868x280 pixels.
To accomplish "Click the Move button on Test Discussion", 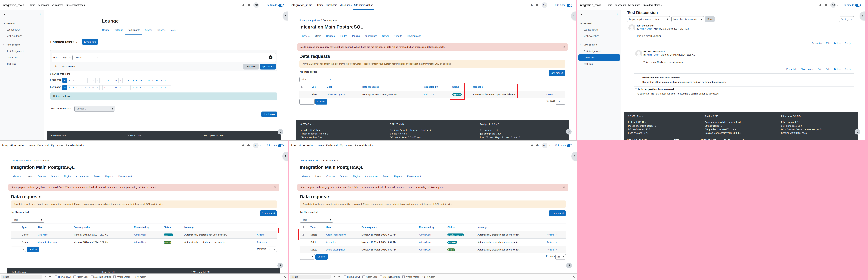I will click(x=710, y=19).
